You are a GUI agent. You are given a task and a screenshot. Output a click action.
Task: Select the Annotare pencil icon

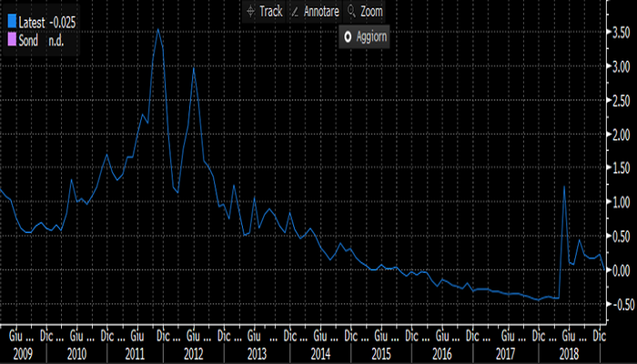pyautogui.click(x=296, y=12)
